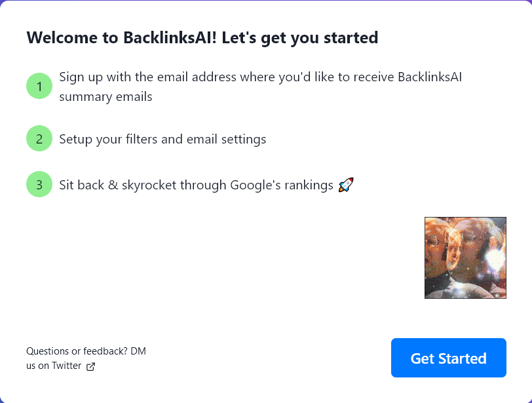Click the rocket emoji icon
The image size is (532, 403).
coord(346,185)
